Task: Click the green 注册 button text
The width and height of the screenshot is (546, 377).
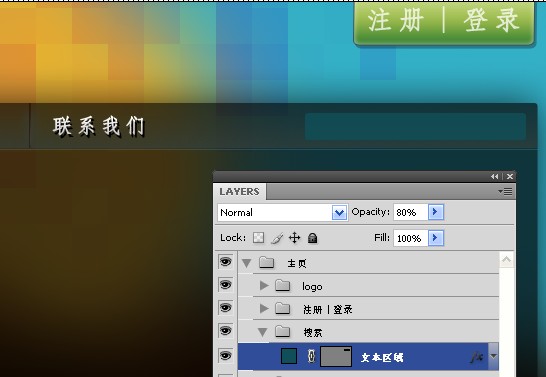Action: pos(396,21)
